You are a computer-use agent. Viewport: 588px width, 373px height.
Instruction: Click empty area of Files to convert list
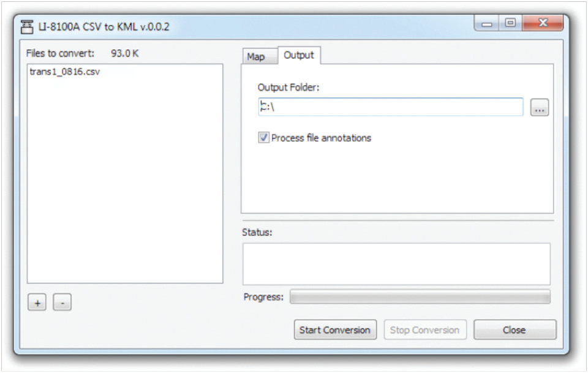[125, 184]
